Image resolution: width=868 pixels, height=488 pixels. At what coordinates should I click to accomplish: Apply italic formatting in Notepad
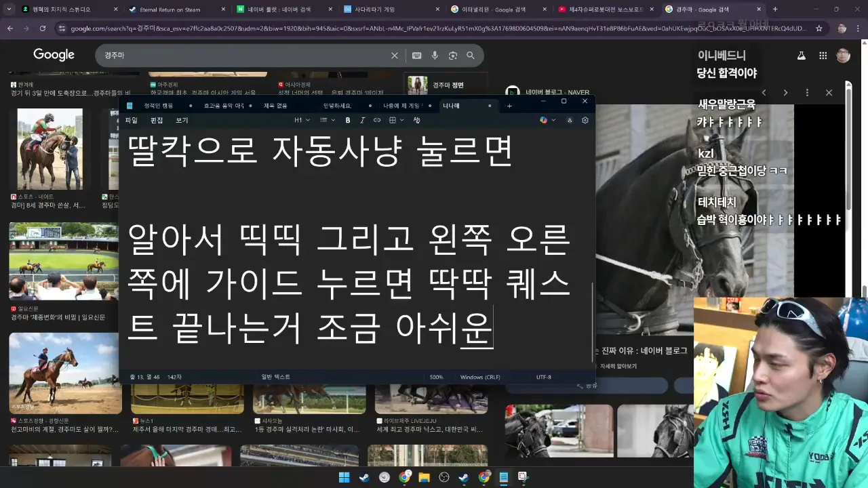point(363,120)
